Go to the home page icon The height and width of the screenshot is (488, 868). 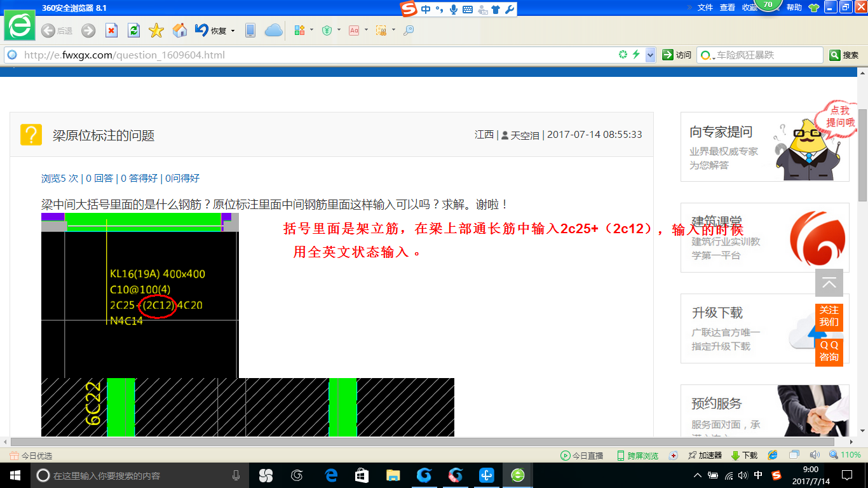coord(180,30)
